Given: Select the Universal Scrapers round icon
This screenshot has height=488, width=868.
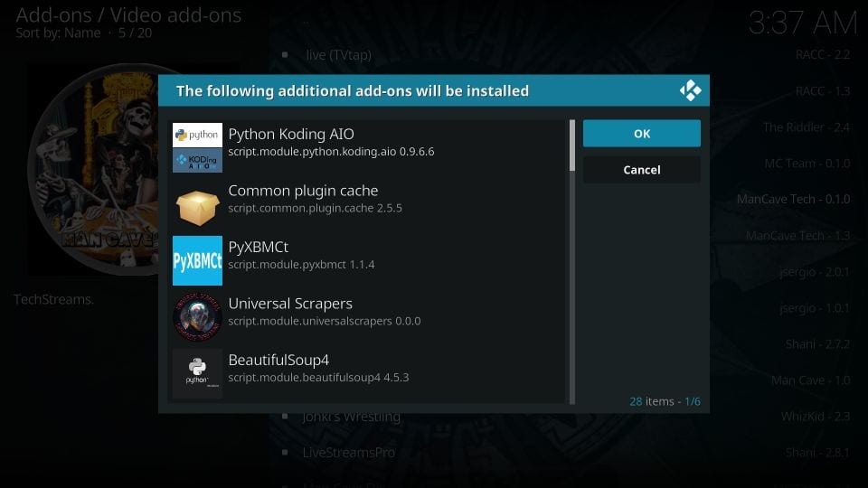Looking at the screenshot, I should coord(197,317).
